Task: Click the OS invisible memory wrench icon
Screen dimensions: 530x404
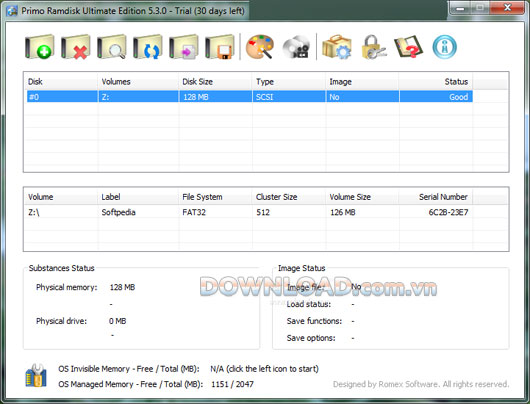Action: [x=36, y=376]
